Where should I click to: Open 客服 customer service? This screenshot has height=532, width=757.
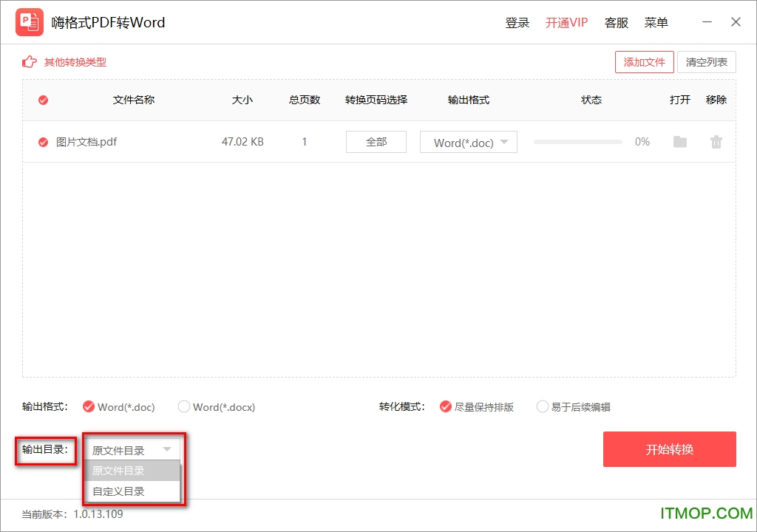[617, 22]
